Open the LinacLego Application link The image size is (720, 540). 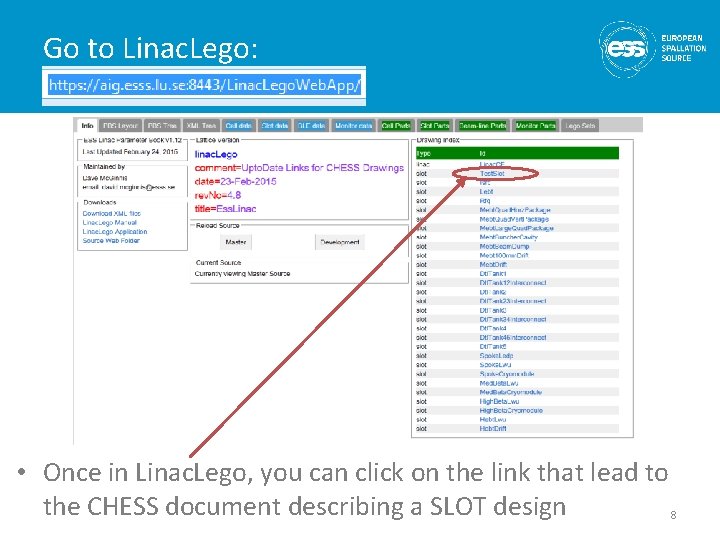pos(115,231)
